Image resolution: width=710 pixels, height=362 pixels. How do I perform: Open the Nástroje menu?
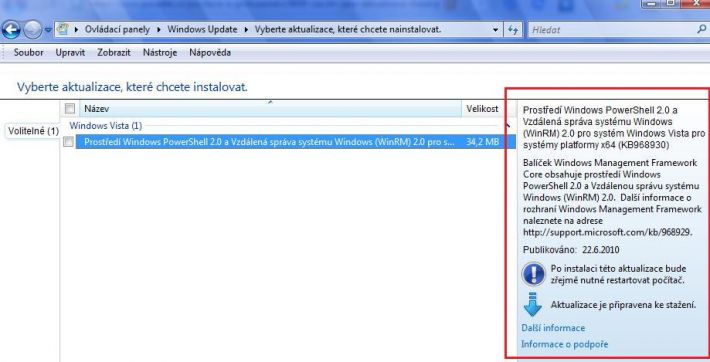click(160, 53)
